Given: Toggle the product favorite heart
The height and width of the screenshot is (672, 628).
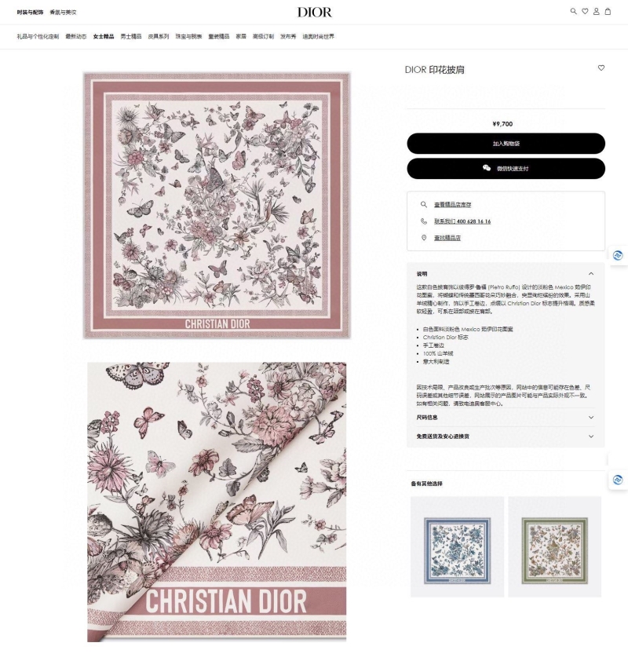Looking at the screenshot, I should 601,68.
